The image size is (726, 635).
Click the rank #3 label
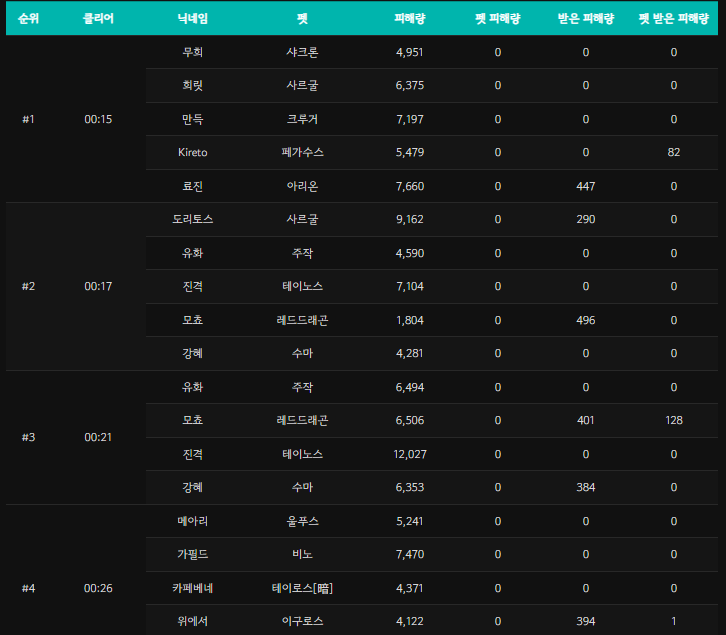tap(28, 437)
